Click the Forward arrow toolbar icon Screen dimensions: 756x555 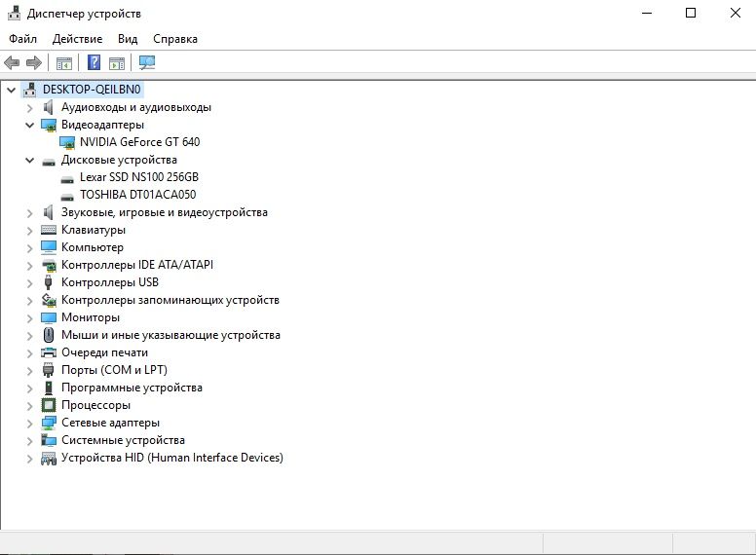point(34,62)
